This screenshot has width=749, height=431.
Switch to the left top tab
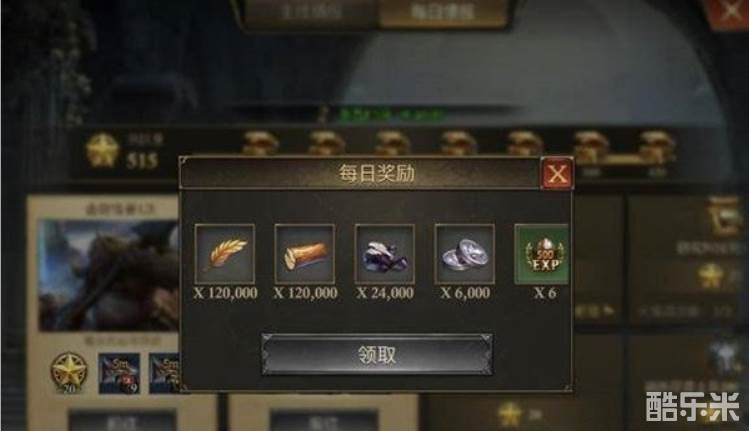312,12
